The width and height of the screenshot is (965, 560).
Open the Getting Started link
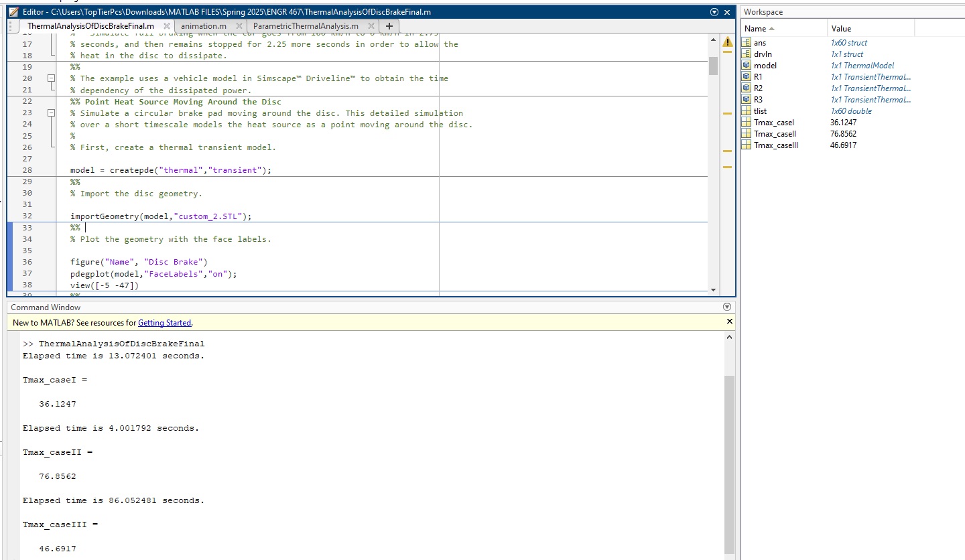[165, 322]
